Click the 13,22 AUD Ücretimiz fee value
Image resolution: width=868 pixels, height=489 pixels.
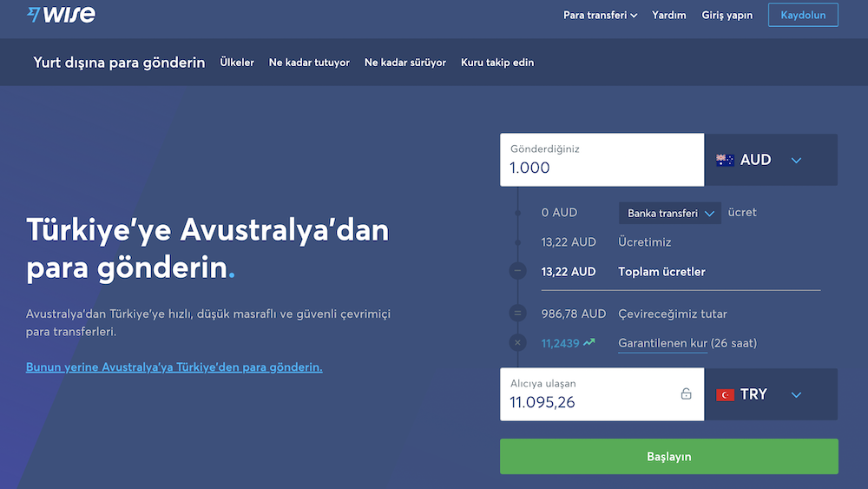569,242
